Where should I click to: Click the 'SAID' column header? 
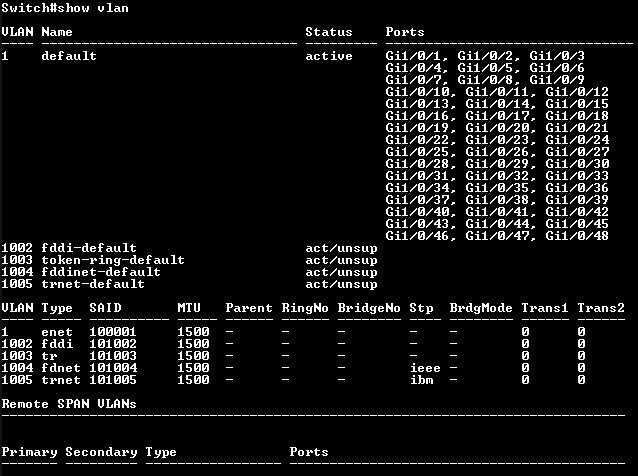(x=105, y=308)
